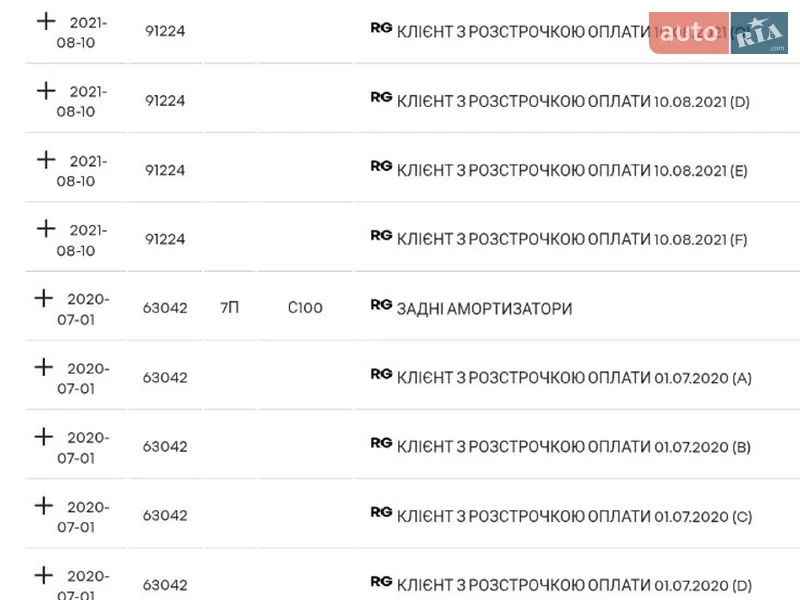
Task: Click the RG icon for 01.07.2020 (A)
Action: tap(381, 374)
